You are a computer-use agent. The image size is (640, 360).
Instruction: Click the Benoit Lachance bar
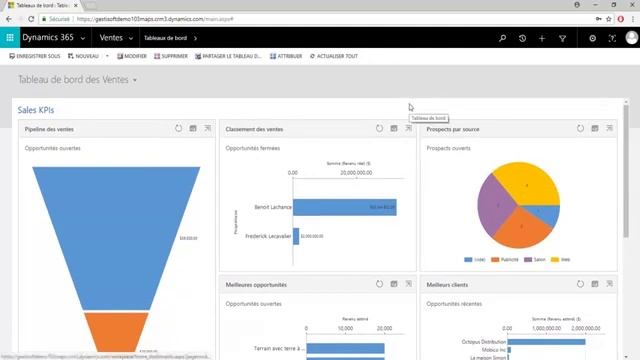pyautogui.click(x=344, y=207)
